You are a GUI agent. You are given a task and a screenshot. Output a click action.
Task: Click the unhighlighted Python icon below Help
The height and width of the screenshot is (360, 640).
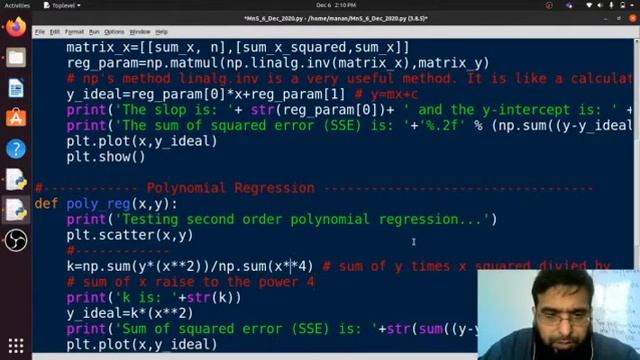click(16, 180)
